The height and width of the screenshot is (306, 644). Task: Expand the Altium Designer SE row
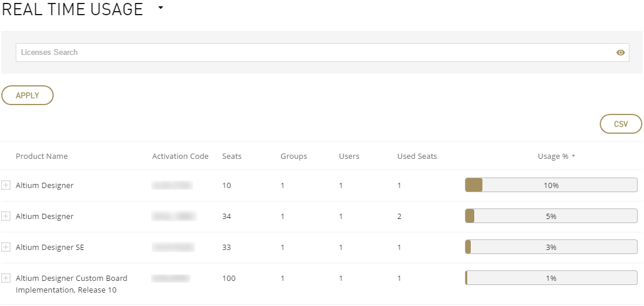coord(6,247)
